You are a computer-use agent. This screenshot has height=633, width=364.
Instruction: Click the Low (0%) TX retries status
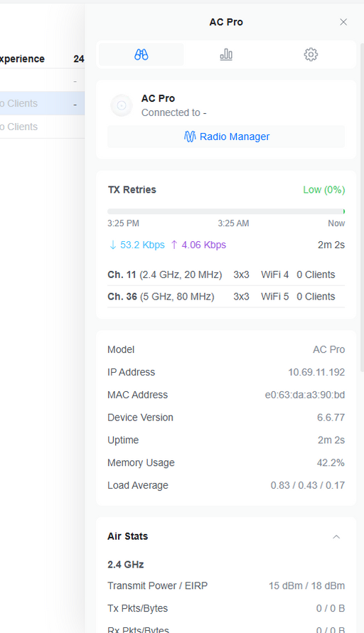324,190
